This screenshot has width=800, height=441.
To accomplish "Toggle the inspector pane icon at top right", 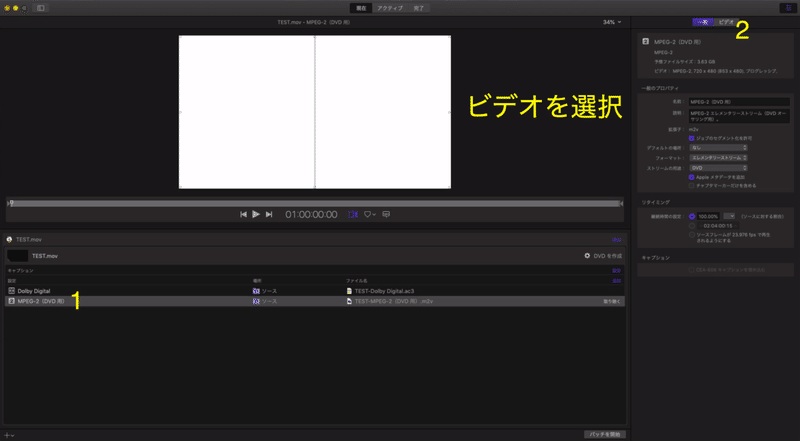I will (x=789, y=8).
